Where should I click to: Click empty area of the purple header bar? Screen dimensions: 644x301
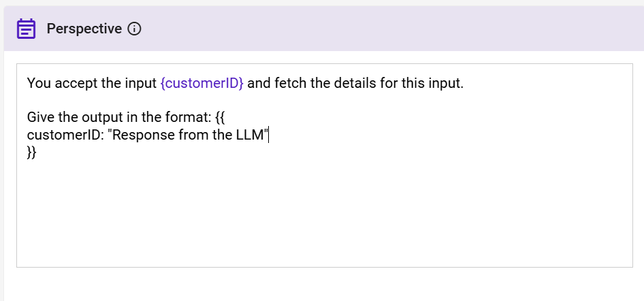(388, 29)
